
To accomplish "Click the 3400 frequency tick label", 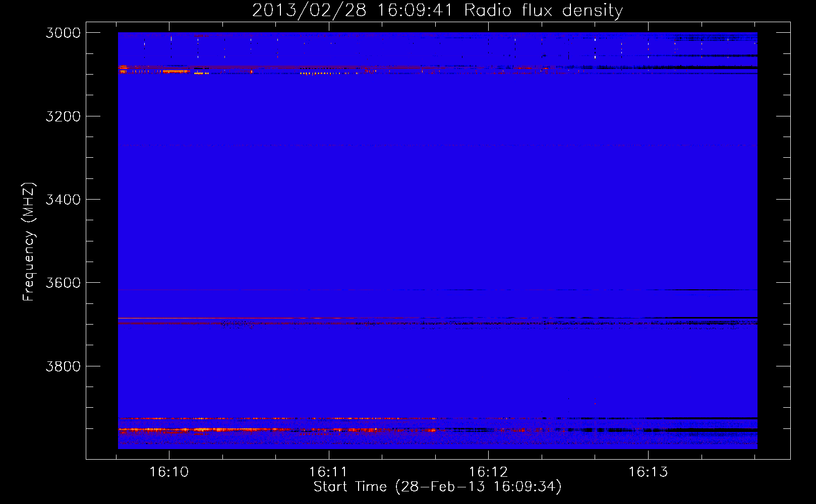I will click(63, 200).
